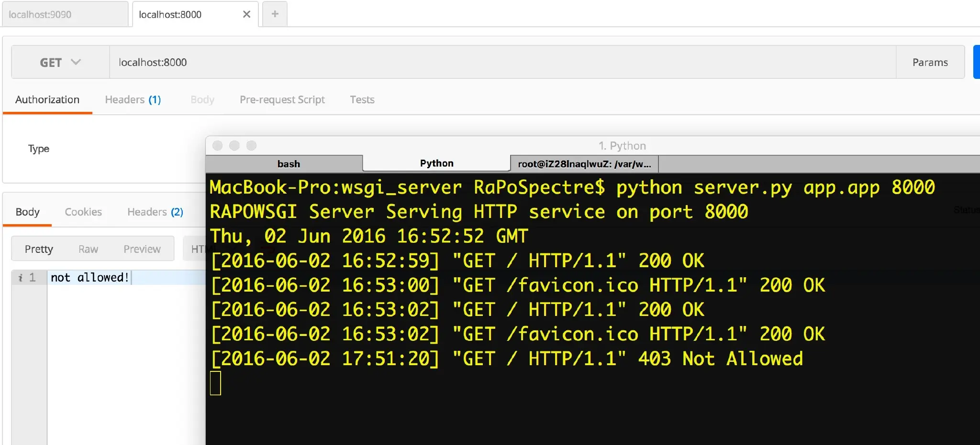Select the response Body tab
This screenshot has height=445, width=980.
click(x=27, y=212)
